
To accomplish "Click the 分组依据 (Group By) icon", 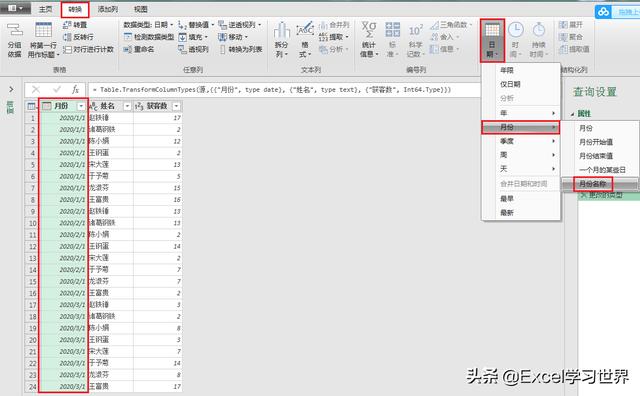I will coord(14,29).
